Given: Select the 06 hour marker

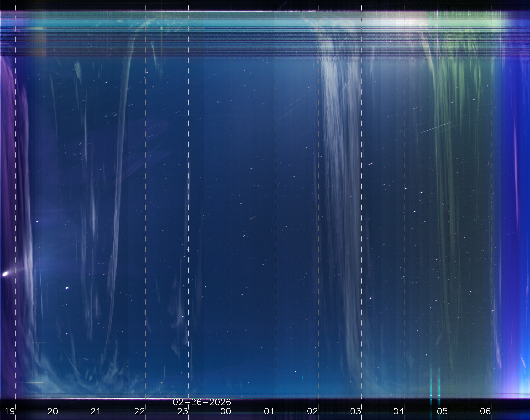Looking at the screenshot, I should pyautogui.click(x=485, y=411).
